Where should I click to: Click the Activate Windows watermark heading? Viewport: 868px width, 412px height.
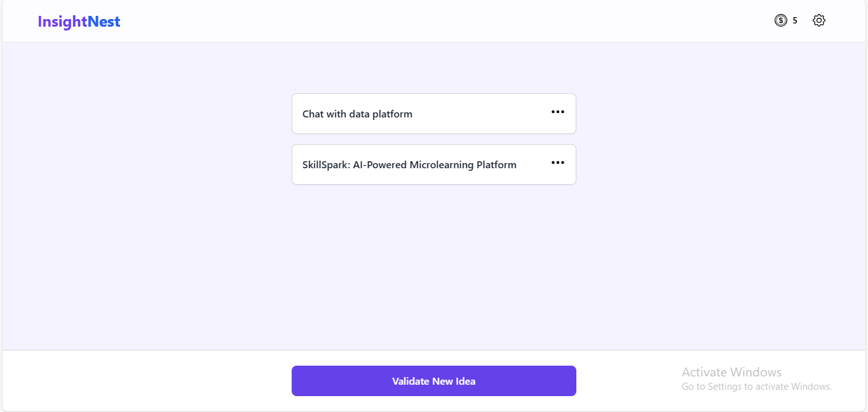pos(731,372)
